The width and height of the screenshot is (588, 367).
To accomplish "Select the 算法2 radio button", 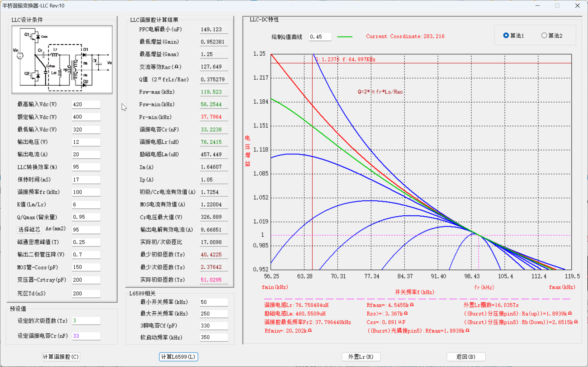I will (x=544, y=35).
